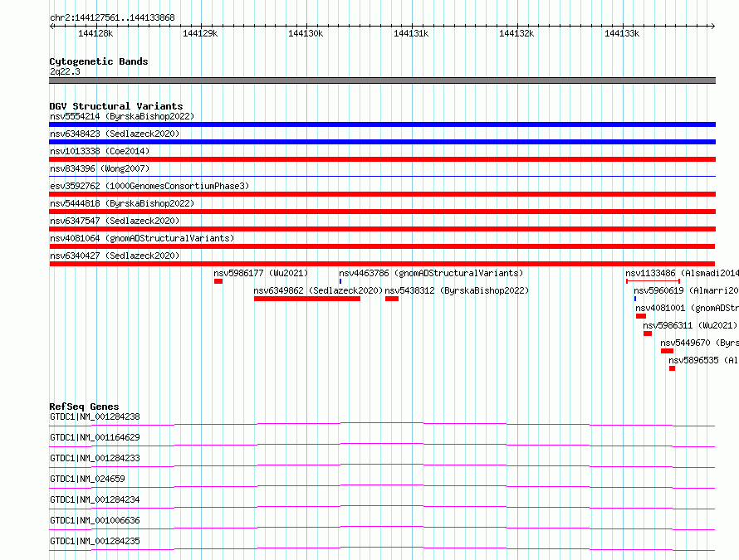Open gene GTDC1|NM_024659

point(87,479)
